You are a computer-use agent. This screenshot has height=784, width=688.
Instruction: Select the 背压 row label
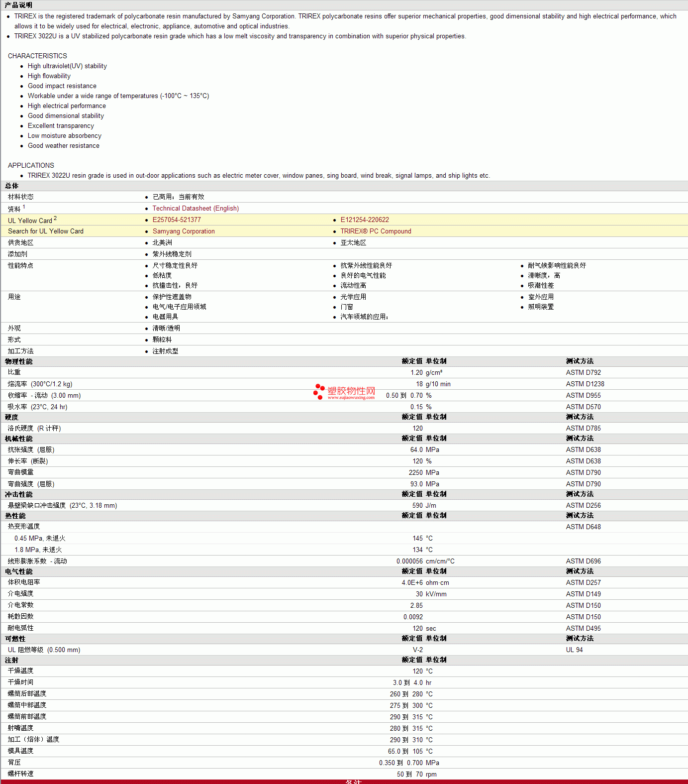point(14,762)
